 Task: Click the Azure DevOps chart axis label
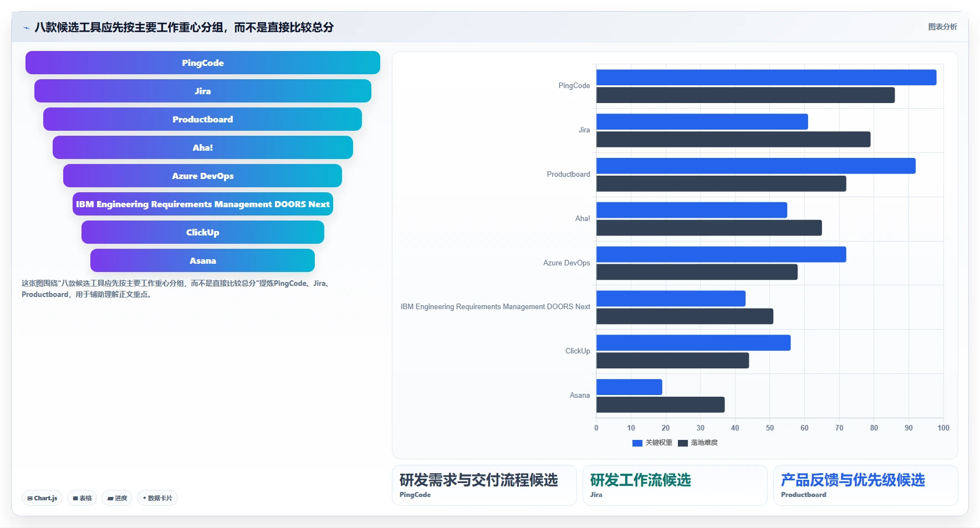click(566, 263)
